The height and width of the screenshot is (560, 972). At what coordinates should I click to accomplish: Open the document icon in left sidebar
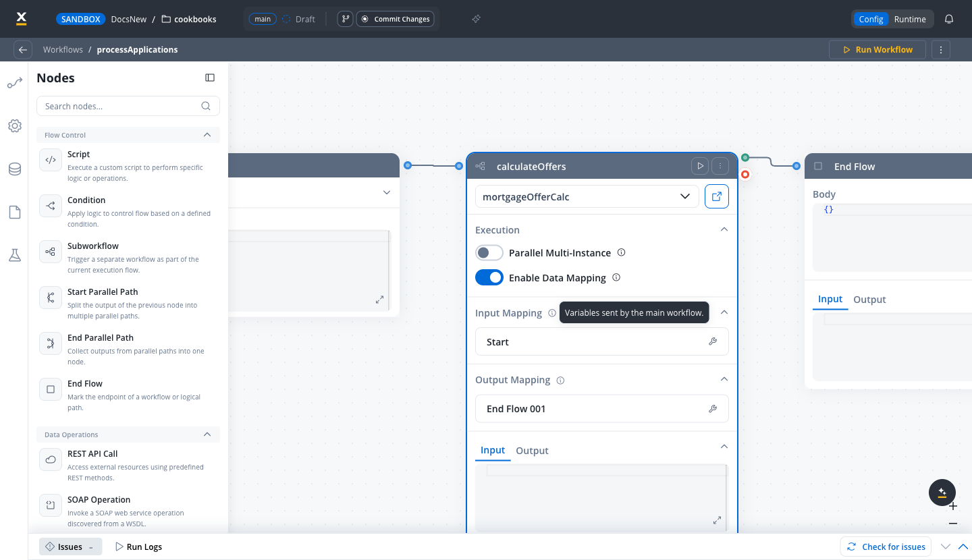14,213
